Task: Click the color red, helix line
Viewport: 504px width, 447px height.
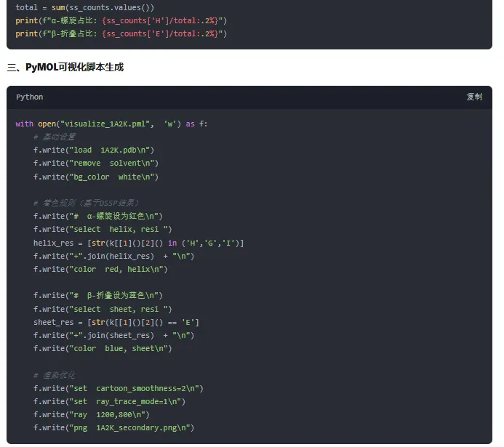Action: [x=100, y=269]
